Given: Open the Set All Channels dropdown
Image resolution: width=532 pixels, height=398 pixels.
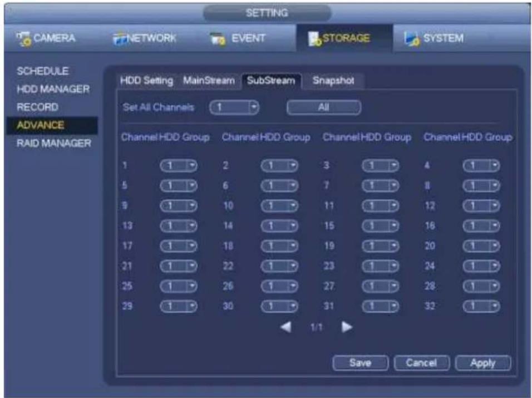Looking at the screenshot, I should (x=234, y=107).
